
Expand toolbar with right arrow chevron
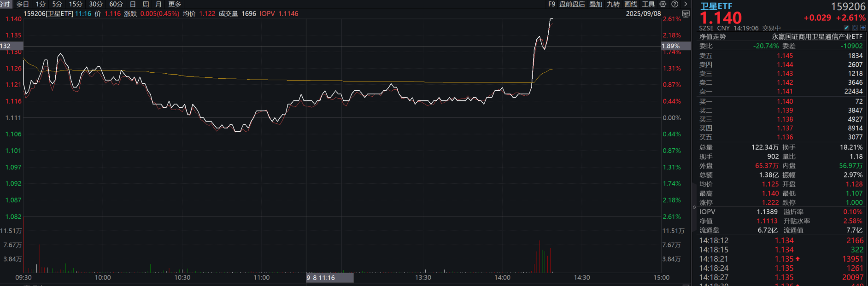686,4
